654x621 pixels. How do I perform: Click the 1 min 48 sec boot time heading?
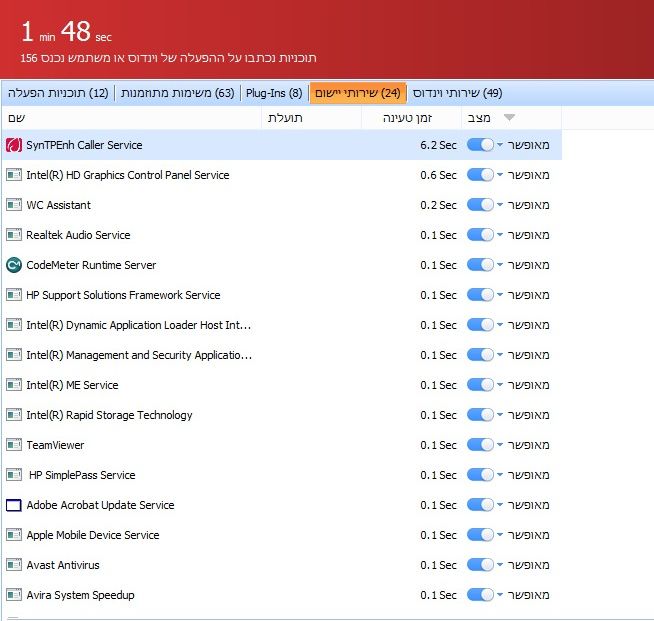pos(66,32)
